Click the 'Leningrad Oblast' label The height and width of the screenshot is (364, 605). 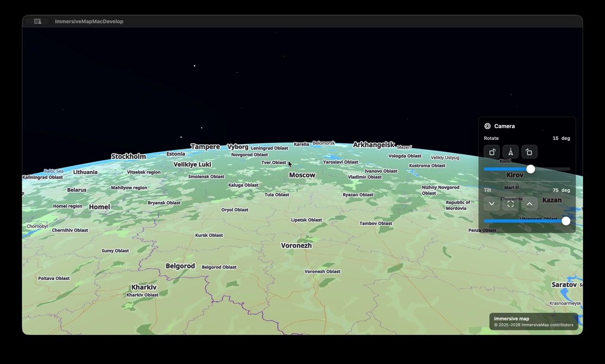[269, 148]
